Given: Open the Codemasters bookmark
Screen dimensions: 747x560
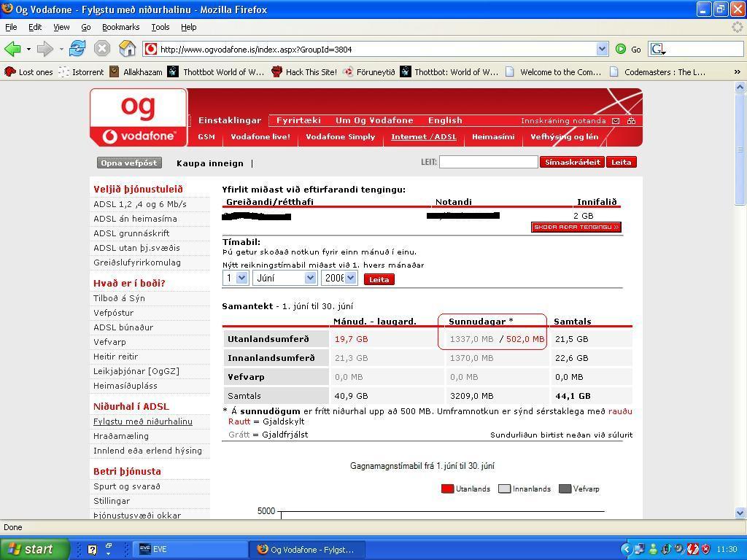Looking at the screenshot, I should coord(657,72).
